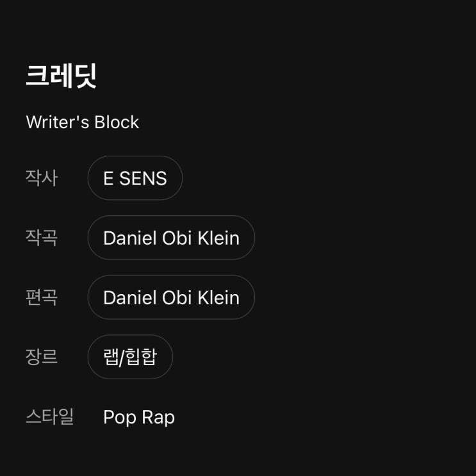Click the Pop Rap style text

[x=139, y=417]
